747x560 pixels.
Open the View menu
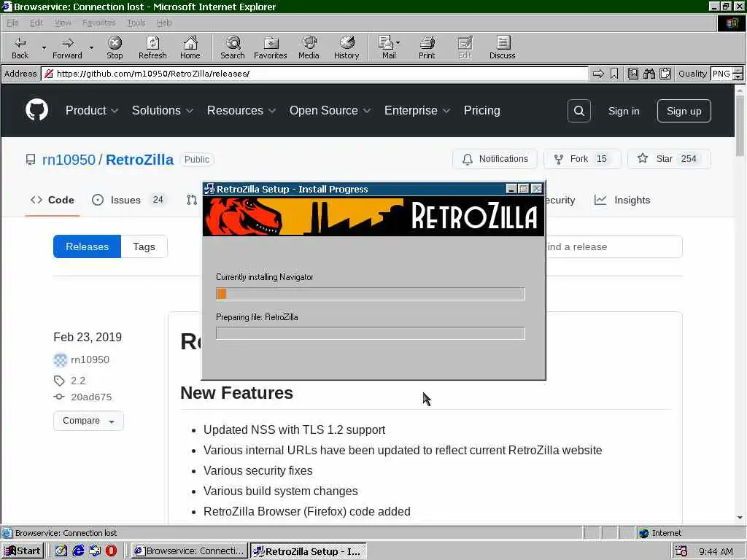[x=63, y=23]
